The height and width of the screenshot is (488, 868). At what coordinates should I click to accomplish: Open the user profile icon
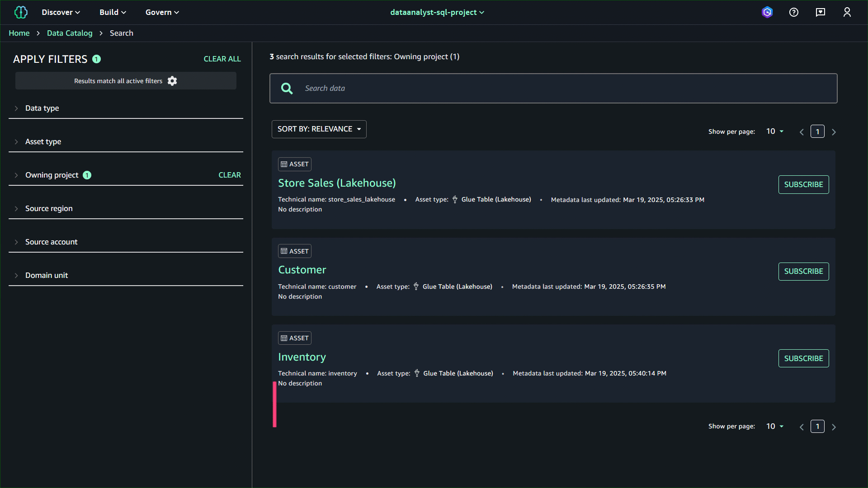coord(847,12)
